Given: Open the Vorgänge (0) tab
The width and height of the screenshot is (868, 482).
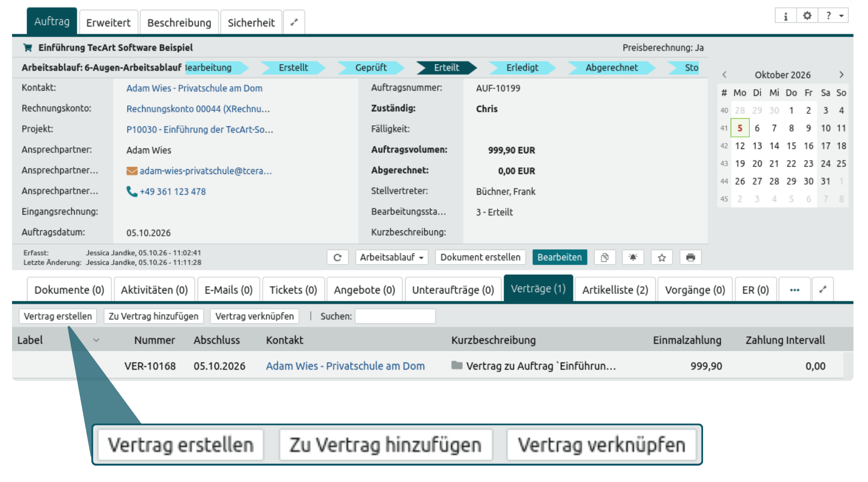Looking at the screenshot, I should (x=695, y=290).
